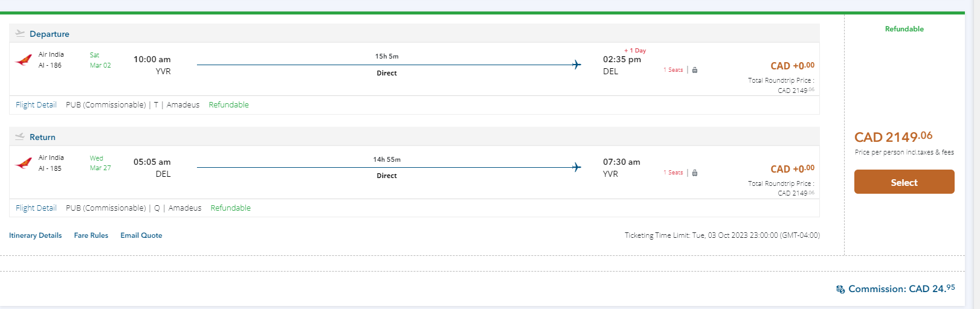The image size is (980, 309).
Task: Open Flight Detail for return flight
Action: [36, 208]
